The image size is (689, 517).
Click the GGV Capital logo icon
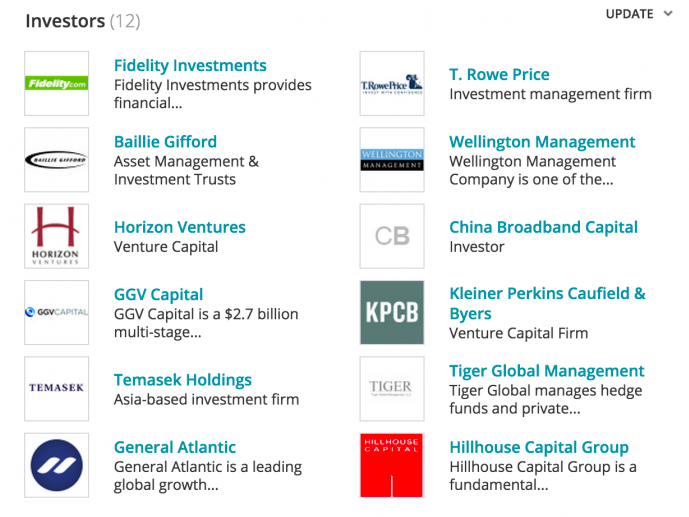[57, 312]
